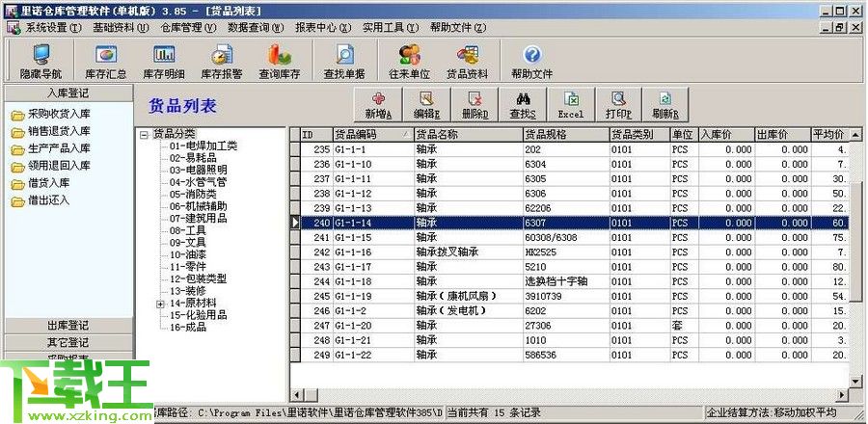Open 借货入库 folder item
Image resolution: width=868 pixels, height=424 pixels.
[41, 183]
